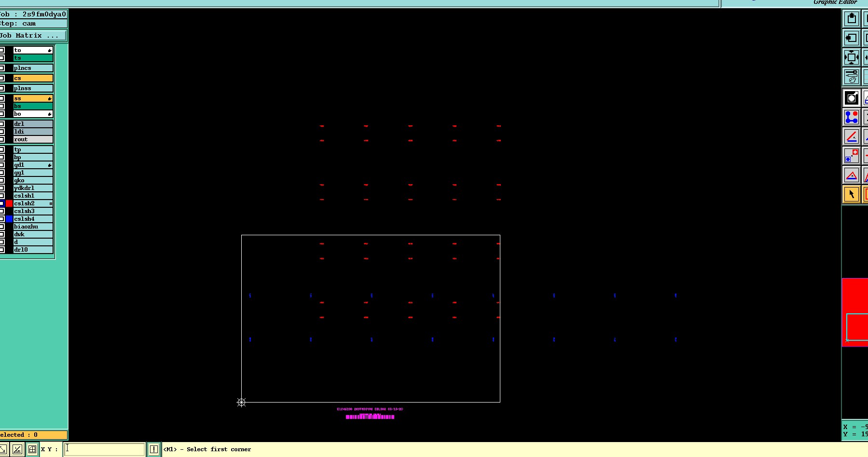This screenshot has width=868, height=457.
Task: Toggle the checkbox for layer biaozhu
Action: [2, 227]
